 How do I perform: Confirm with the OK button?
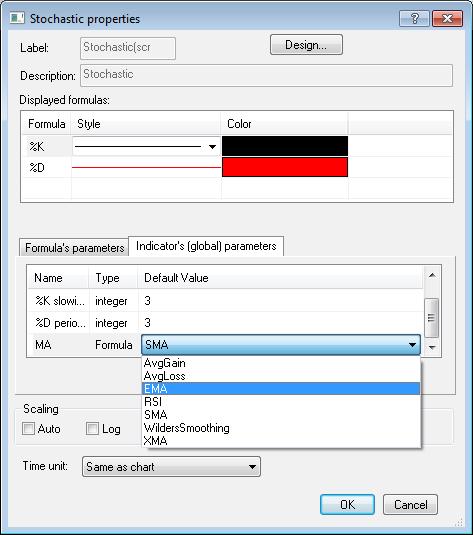pos(347,504)
